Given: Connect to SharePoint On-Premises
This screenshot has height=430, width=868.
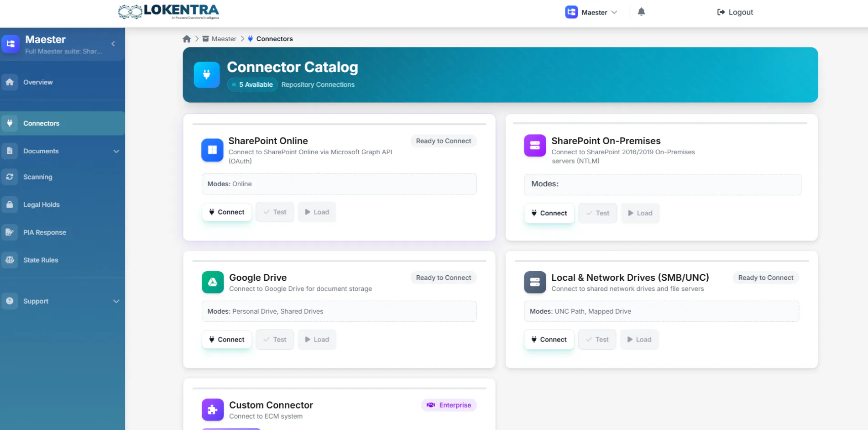Looking at the screenshot, I should point(549,213).
